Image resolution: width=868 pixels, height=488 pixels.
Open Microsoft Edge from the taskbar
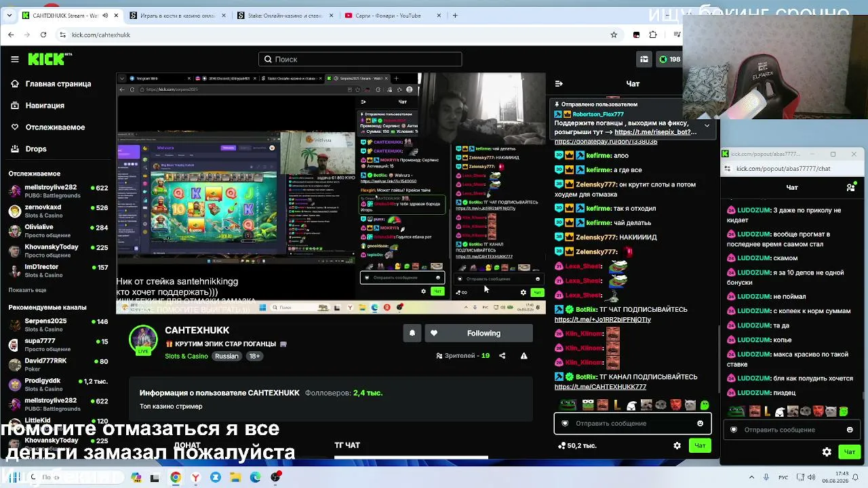(255, 477)
